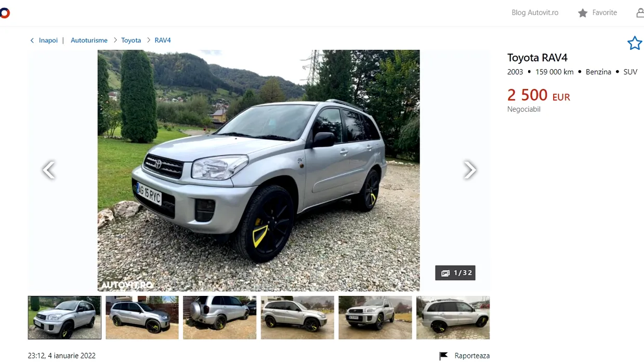Open gallery via 1/32 photo counter

455,273
